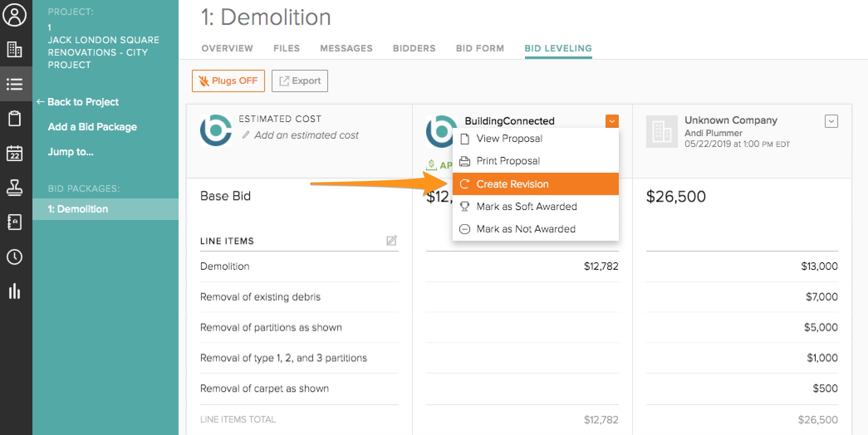The image size is (868, 435).
Task: Open the address book icon in sidebar
Action: point(15,222)
